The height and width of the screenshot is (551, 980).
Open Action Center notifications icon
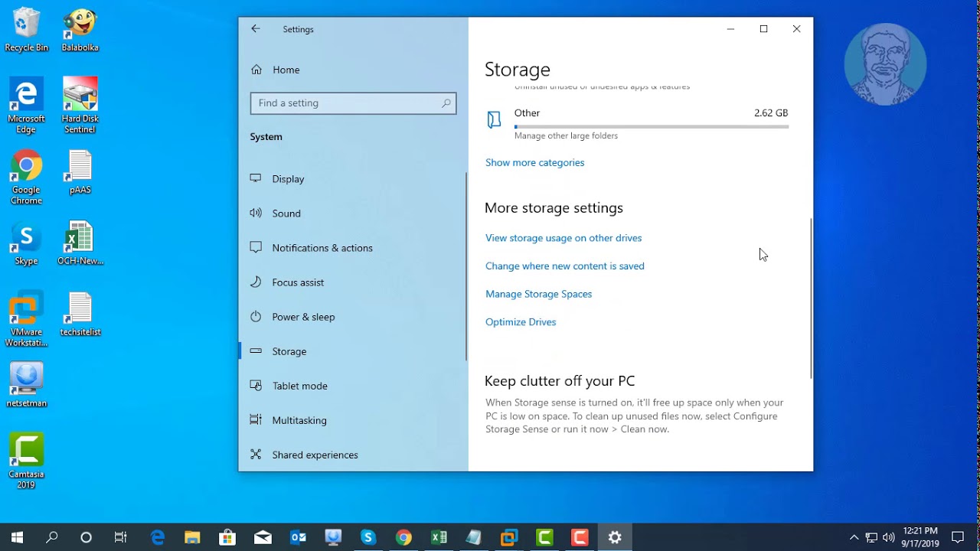(x=957, y=537)
